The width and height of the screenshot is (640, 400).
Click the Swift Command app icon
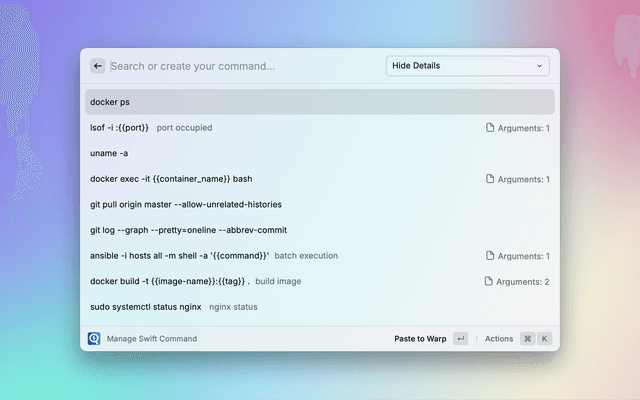tap(94, 338)
